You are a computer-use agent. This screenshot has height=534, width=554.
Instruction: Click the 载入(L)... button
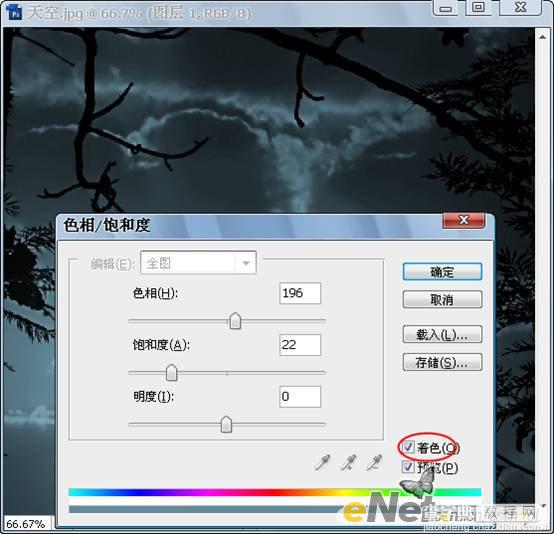pos(442,334)
